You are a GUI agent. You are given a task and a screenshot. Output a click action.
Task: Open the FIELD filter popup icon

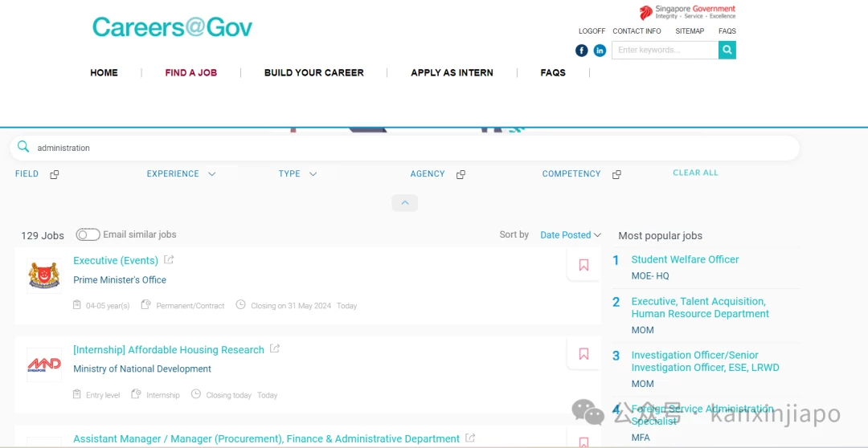(55, 174)
